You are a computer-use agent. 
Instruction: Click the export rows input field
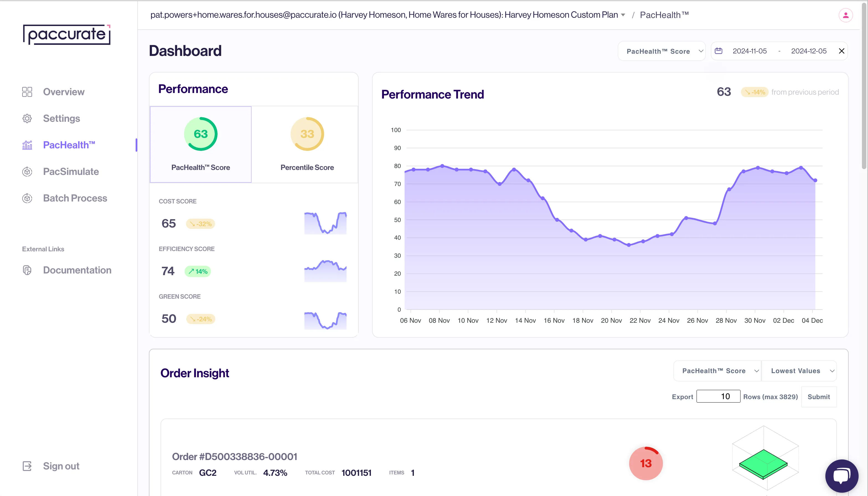718,397
